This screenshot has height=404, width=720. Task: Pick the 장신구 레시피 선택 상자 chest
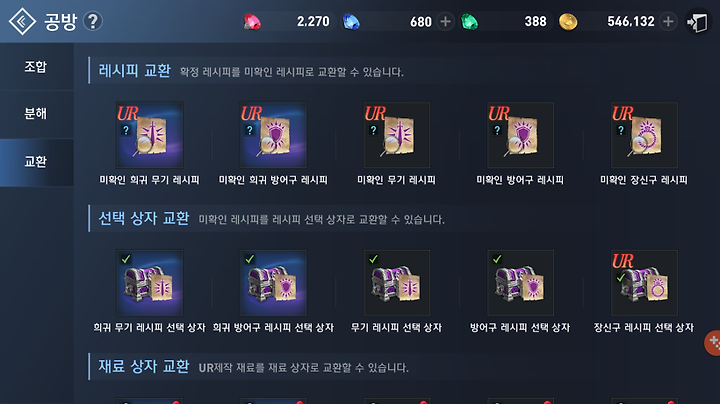click(644, 283)
